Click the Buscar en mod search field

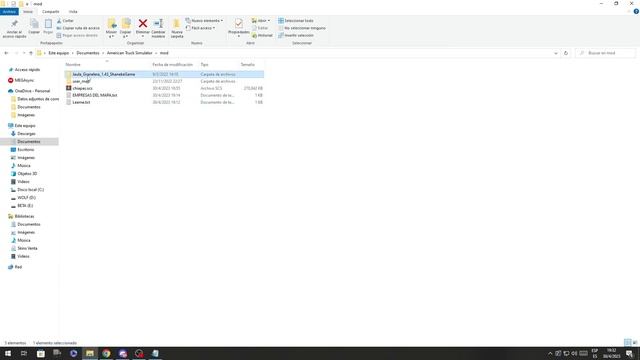[606, 53]
